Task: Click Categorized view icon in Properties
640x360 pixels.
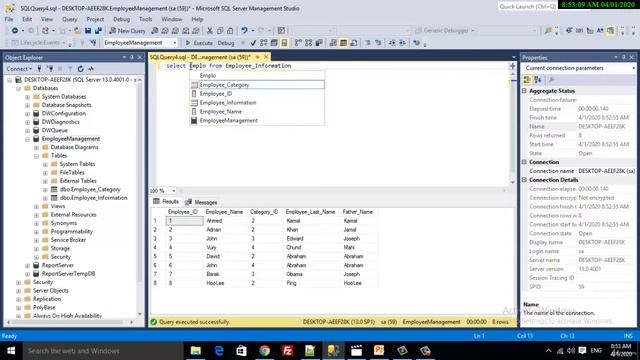Action: (527, 80)
